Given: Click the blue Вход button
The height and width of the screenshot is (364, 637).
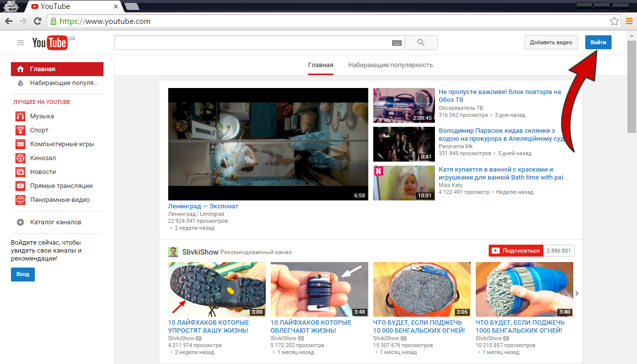Looking at the screenshot, I should (23, 274).
